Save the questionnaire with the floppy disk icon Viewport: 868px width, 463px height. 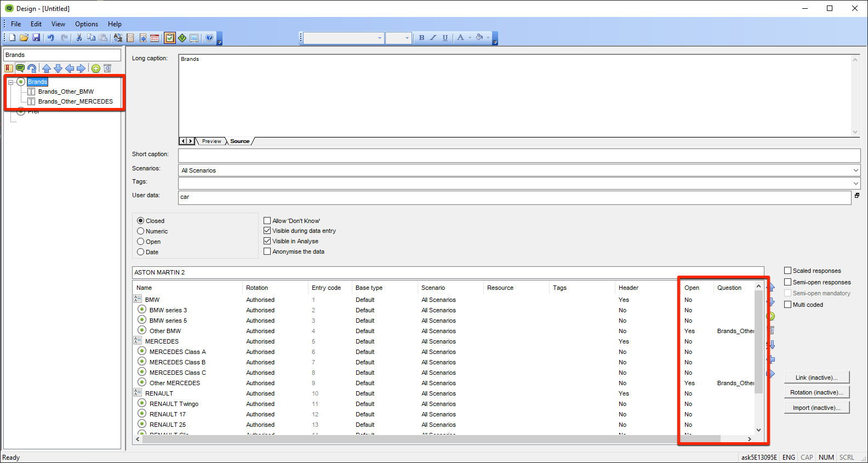pos(36,38)
